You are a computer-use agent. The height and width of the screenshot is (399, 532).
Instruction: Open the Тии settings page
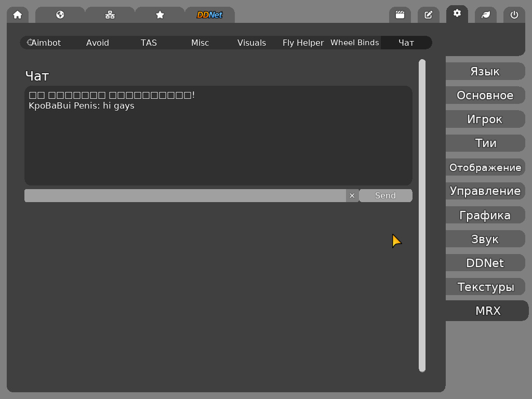[485, 143]
